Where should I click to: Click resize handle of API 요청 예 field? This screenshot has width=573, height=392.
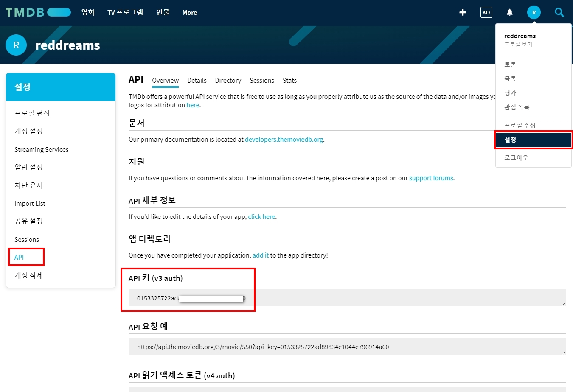(563, 353)
